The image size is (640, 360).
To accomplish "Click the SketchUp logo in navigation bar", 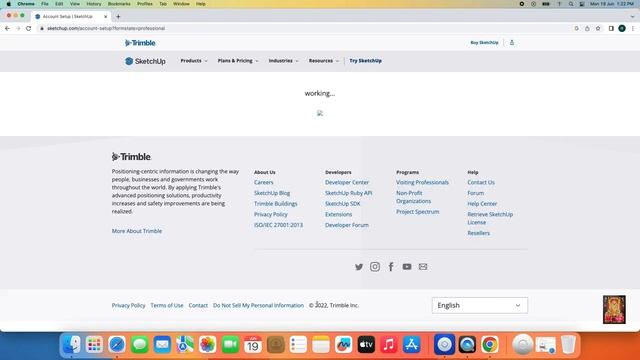I will point(145,61).
